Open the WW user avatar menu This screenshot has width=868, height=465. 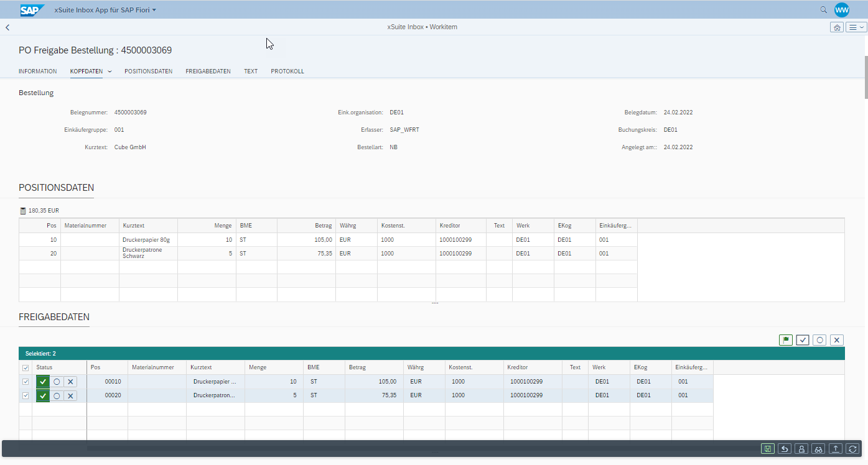pyautogui.click(x=842, y=10)
